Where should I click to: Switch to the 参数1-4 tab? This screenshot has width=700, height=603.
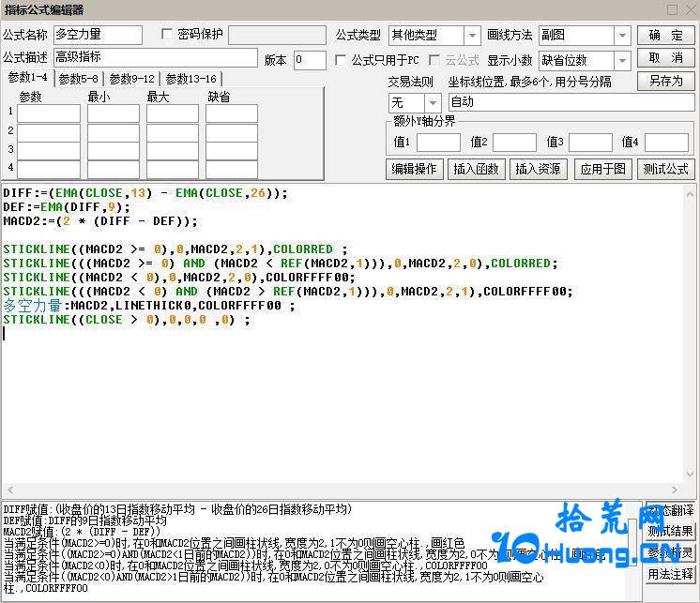coord(27,78)
